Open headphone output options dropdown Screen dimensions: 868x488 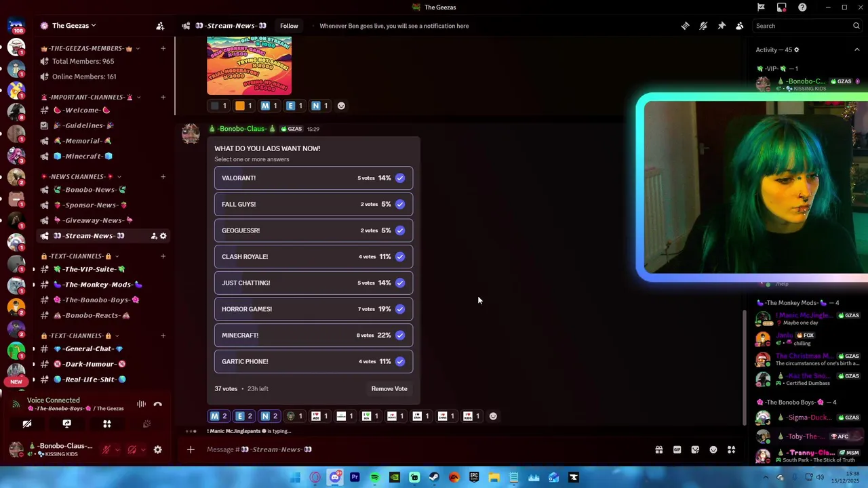(x=142, y=450)
